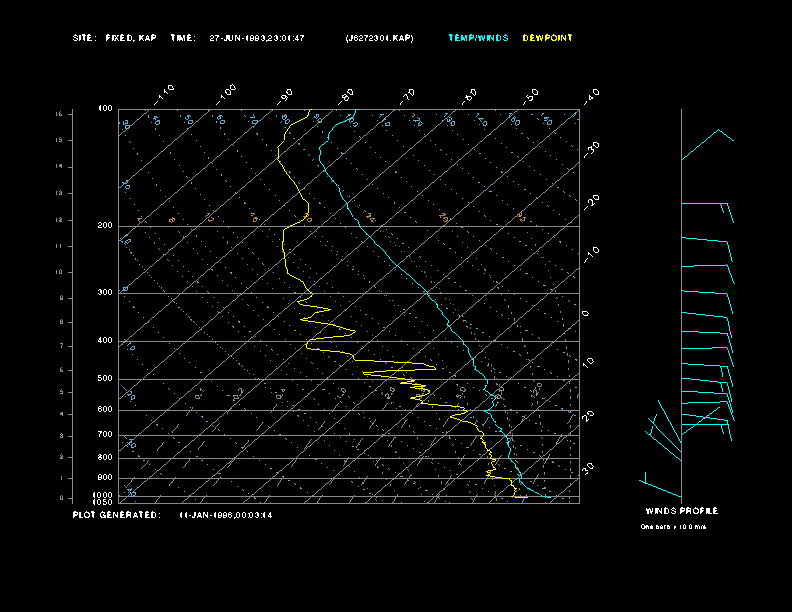Click the -110 temperature label at the top
The width and height of the screenshot is (792, 612).
tap(165, 92)
